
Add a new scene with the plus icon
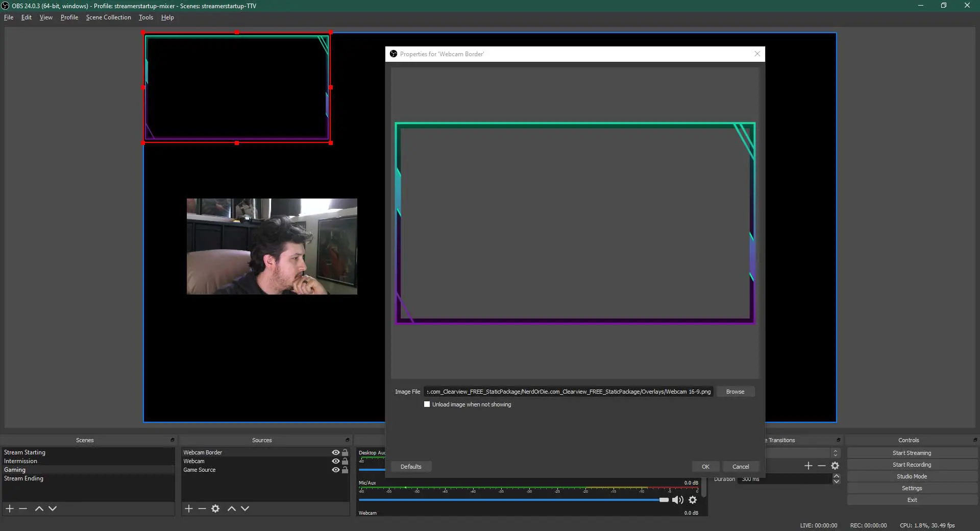point(10,509)
